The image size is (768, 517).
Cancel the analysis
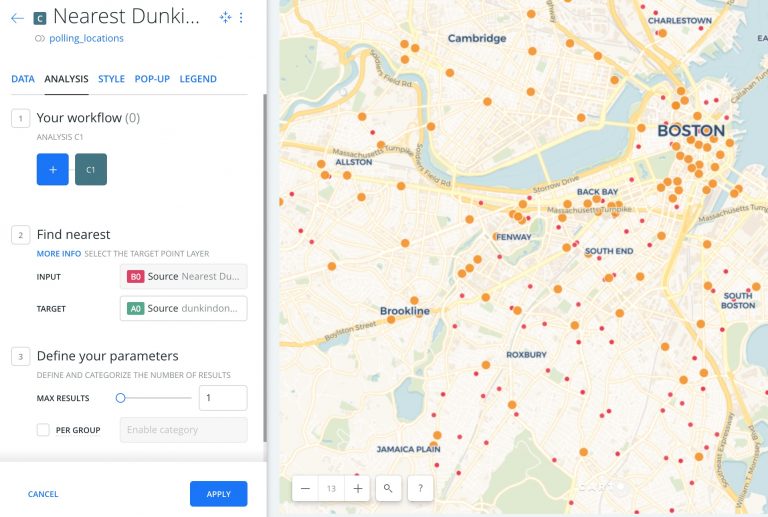pos(43,494)
